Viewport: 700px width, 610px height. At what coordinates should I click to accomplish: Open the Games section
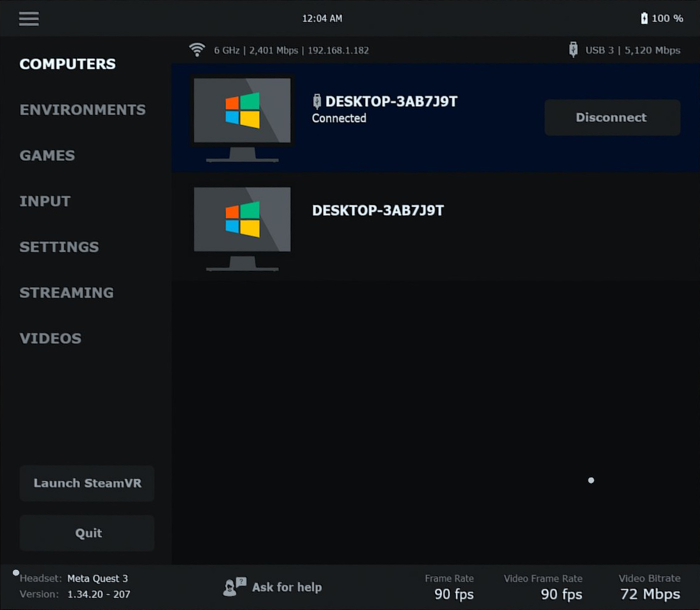47,155
